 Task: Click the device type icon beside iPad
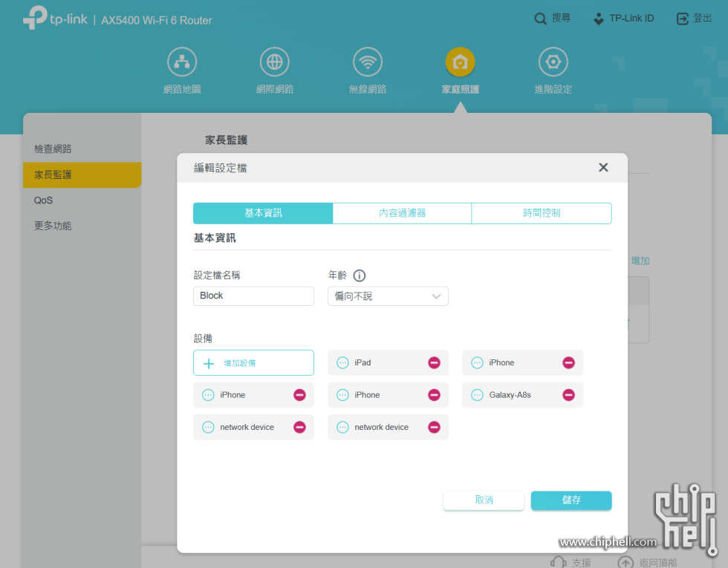[342, 363]
